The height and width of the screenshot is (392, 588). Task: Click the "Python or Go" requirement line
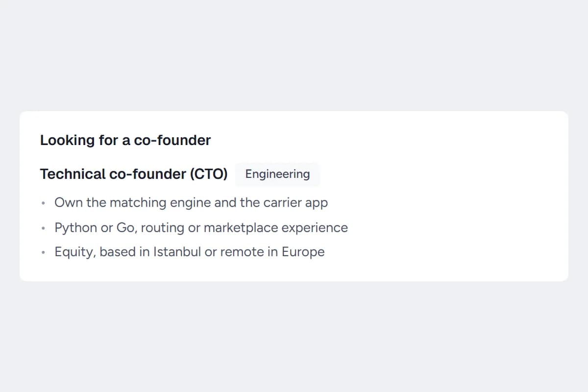201,227
